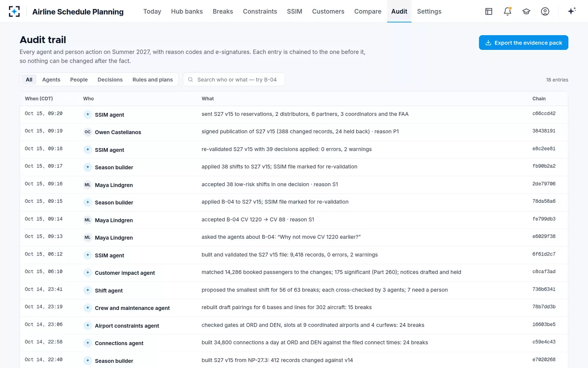Click chain hash 38438191
The width and height of the screenshot is (588, 368).
pyautogui.click(x=544, y=131)
